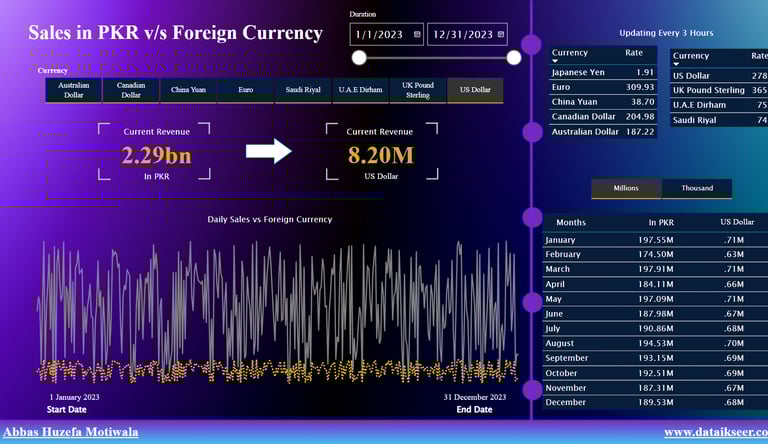Image resolution: width=768 pixels, height=444 pixels.
Task: Click the US Dollar column header
Action: [737, 222]
